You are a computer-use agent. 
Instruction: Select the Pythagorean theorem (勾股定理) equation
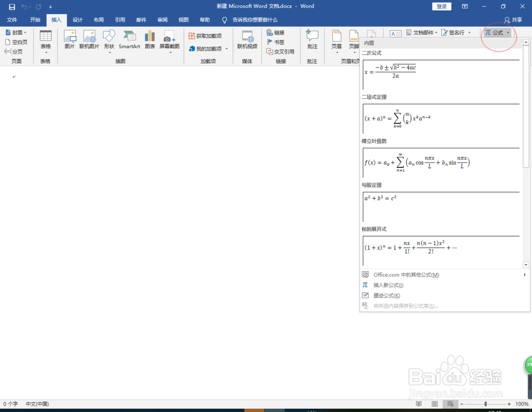[x=441, y=207]
